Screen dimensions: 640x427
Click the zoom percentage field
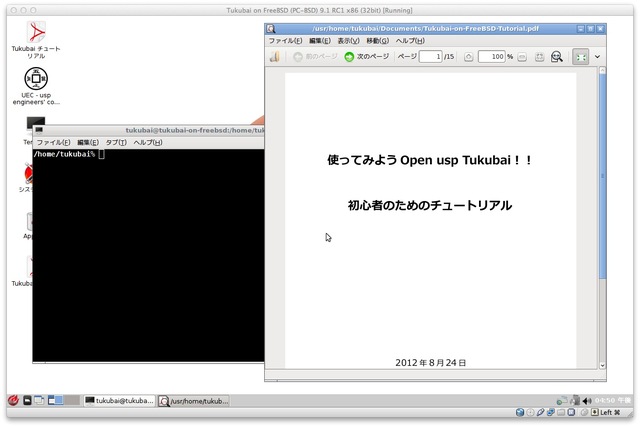pos(492,57)
